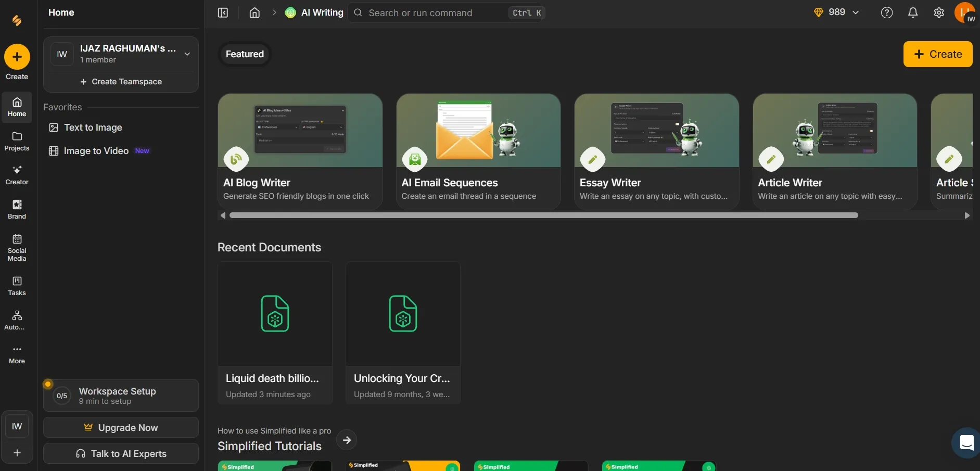Click Upgrade Now button
The width and height of the screenshot is (980, 471).
coord(121,427)
